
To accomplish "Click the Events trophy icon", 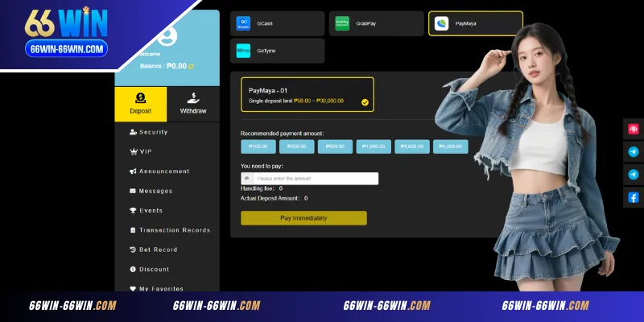I will (133, 210).
